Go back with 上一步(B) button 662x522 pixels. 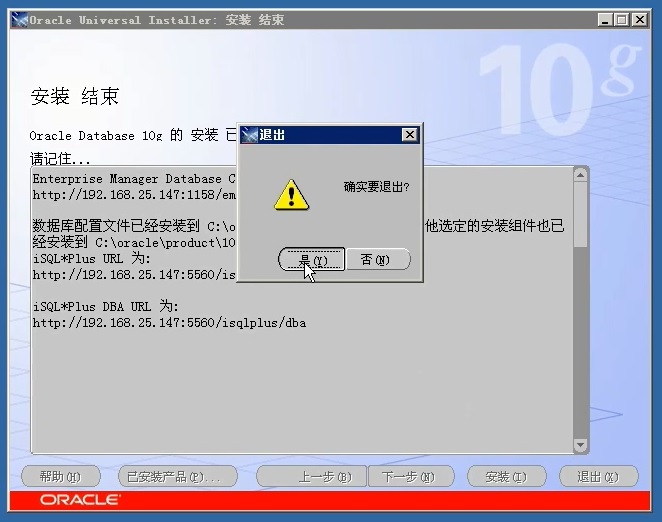pyautogui.click(x=312, y=477)
